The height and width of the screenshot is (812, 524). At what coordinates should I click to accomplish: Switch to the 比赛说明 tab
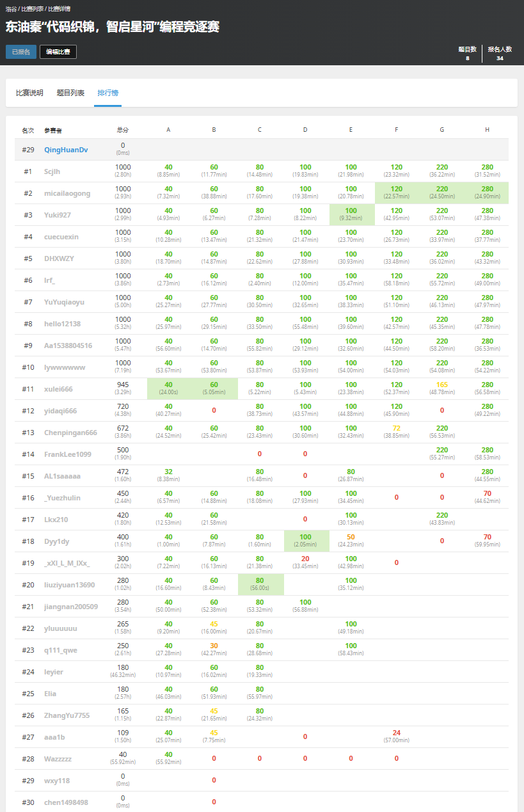[x=29, y=93]
